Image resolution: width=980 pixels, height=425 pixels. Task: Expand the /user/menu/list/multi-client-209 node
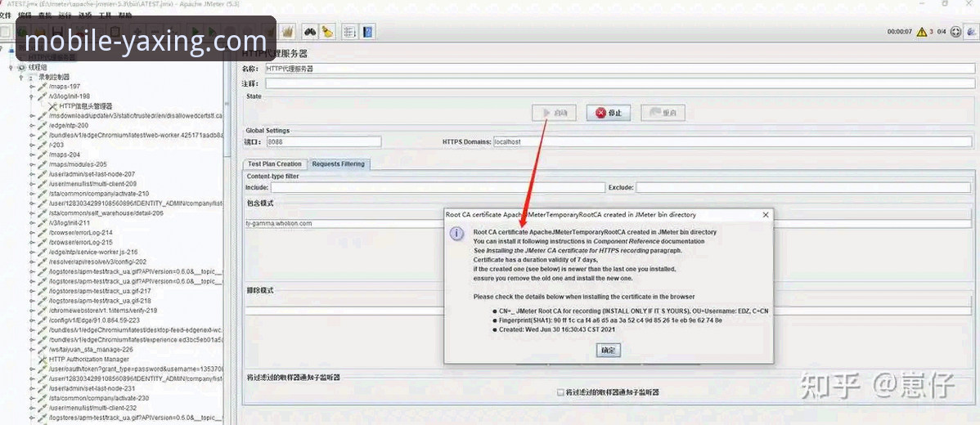point(32,184)
